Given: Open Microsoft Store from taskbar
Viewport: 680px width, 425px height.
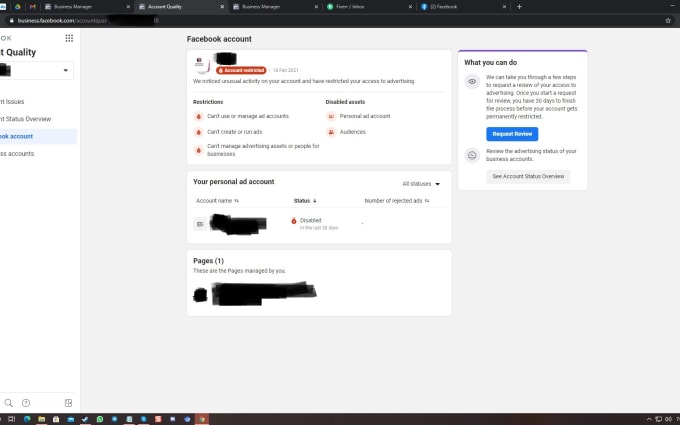Looking at the screenshot, I should click(56, 419).
